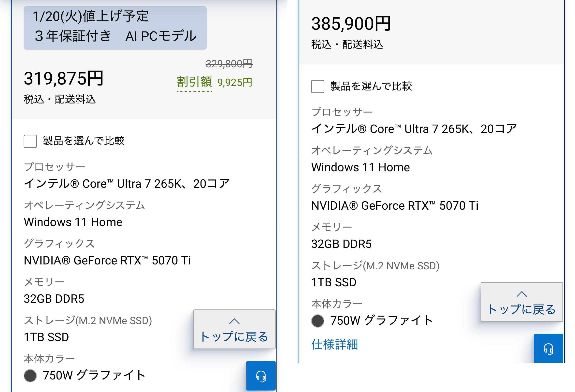Open support chat headset icon on 319,875円 card
The image size is (575, 392).
pyautogui.click(x=261, y=376)
